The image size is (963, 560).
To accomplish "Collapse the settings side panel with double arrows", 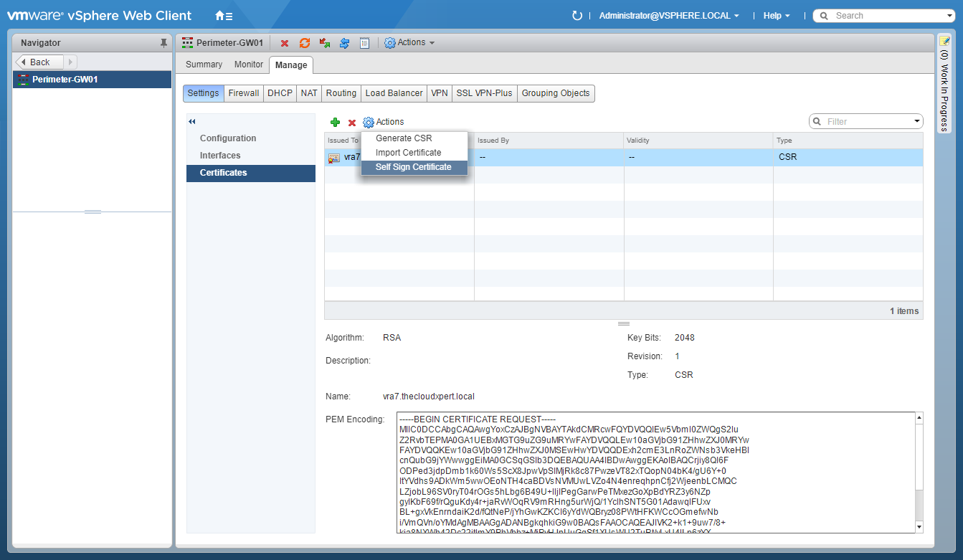I will click(192, 122).
